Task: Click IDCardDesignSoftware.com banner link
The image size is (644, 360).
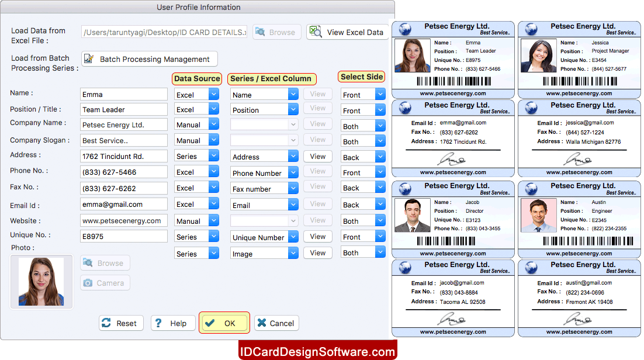Action: point(317,351)
